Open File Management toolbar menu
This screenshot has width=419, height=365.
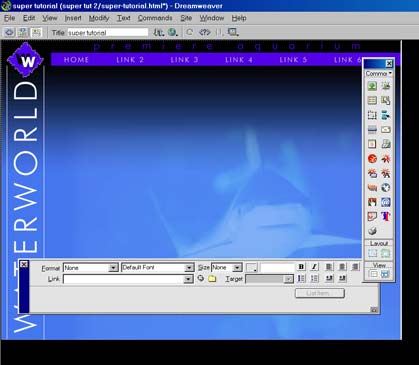159,32
